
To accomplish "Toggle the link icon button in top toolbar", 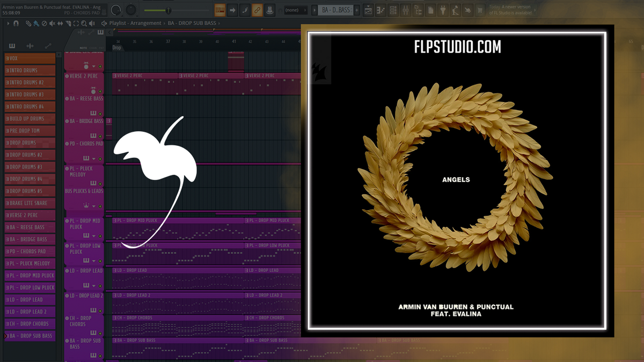I will point(257,10).
